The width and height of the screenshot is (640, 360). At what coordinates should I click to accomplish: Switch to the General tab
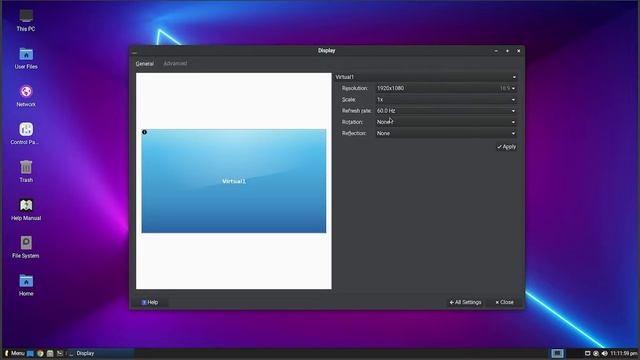145,64
